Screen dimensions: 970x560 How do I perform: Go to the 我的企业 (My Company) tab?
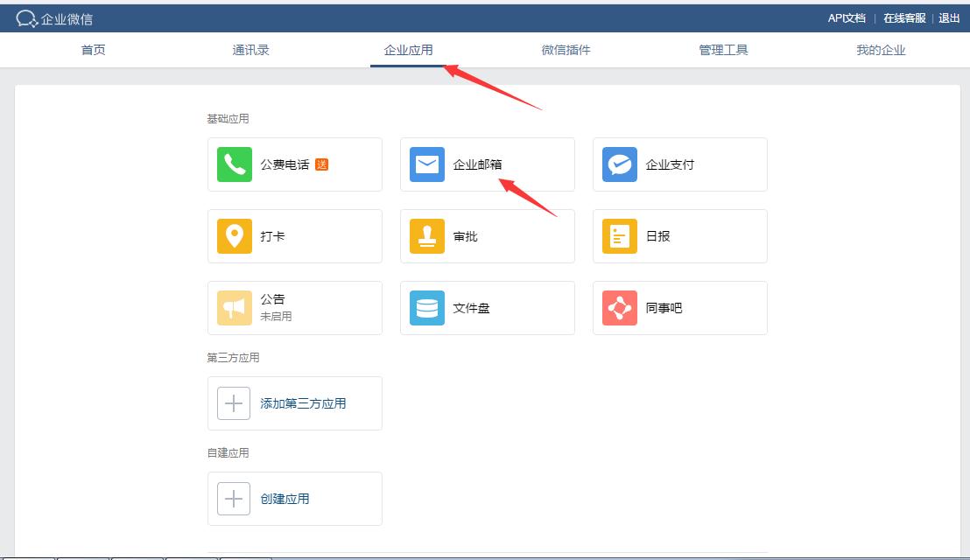[881, 50]
